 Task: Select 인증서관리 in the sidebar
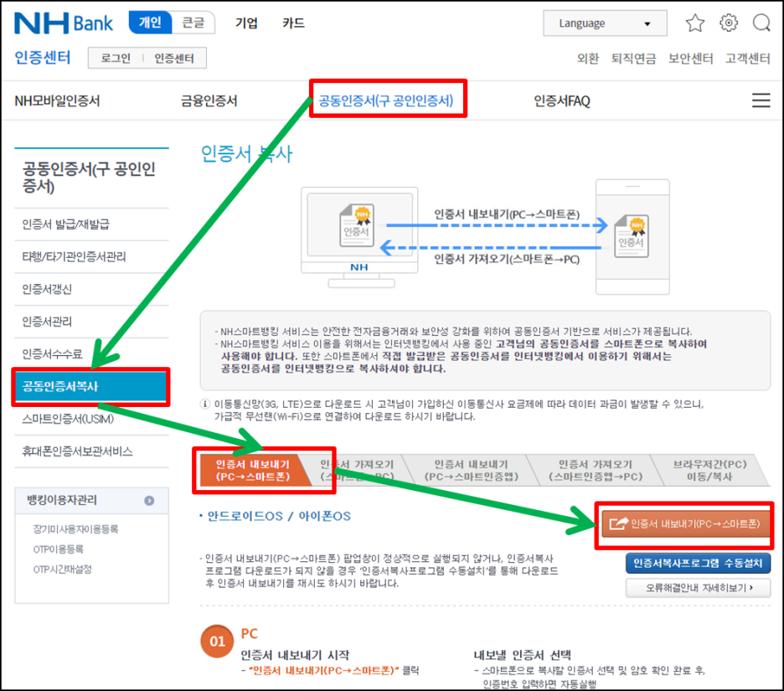coord(91,322)
